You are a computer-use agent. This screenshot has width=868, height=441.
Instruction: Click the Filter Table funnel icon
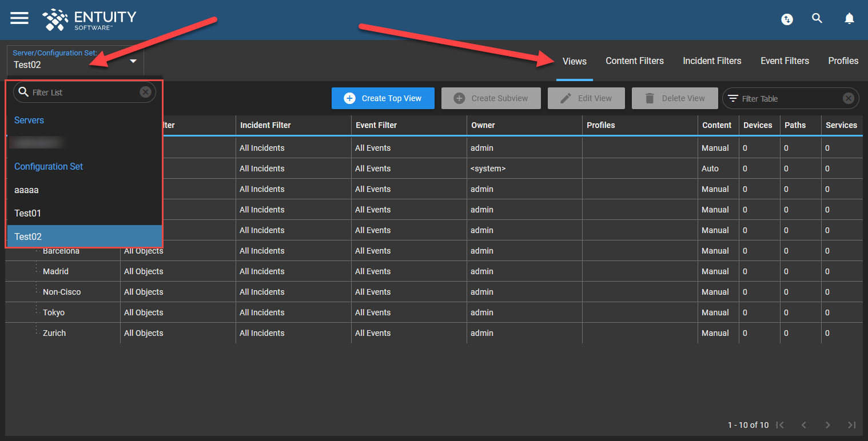pos(732,98)
